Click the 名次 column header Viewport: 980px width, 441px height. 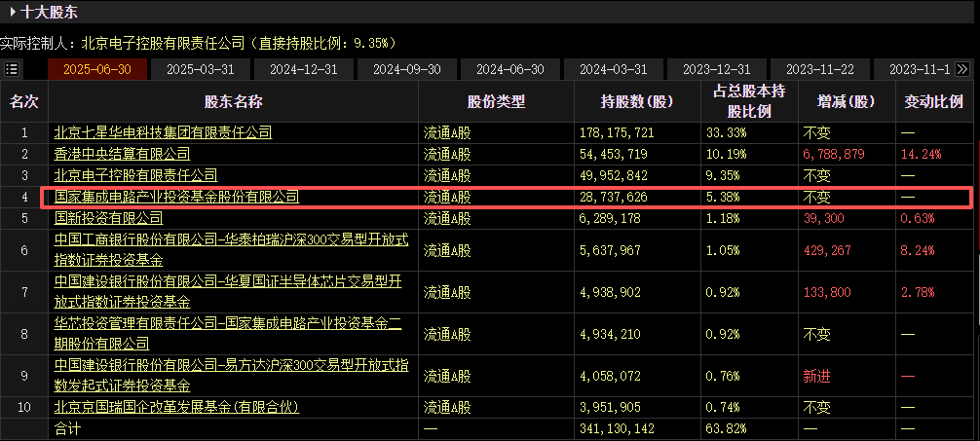click(24, 102)
